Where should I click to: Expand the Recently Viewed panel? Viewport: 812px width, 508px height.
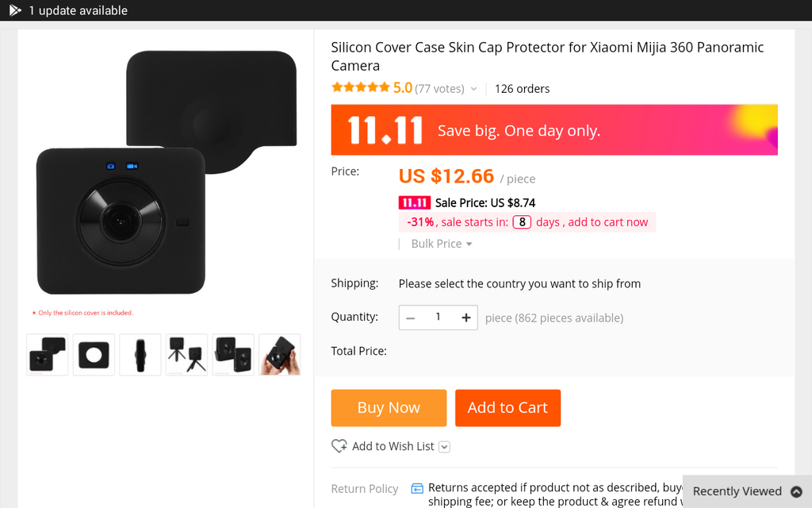click(x=796, y=491)
